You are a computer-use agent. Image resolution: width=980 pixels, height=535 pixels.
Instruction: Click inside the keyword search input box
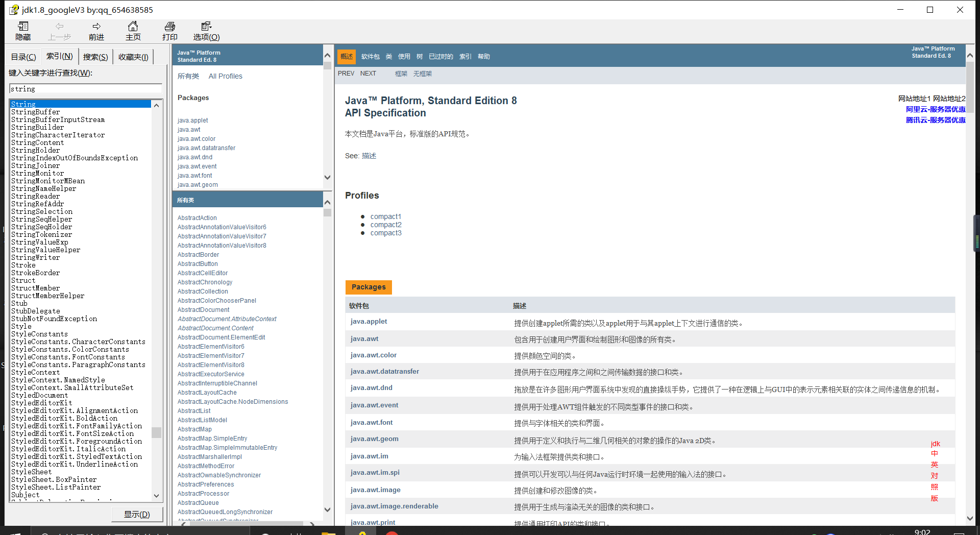[x=85, y=88]
